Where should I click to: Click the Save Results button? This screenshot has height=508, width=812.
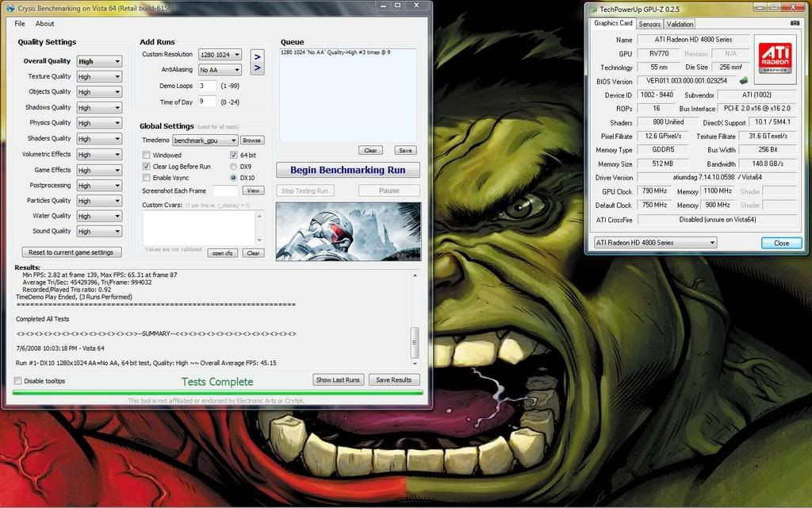tap(393, 380)
